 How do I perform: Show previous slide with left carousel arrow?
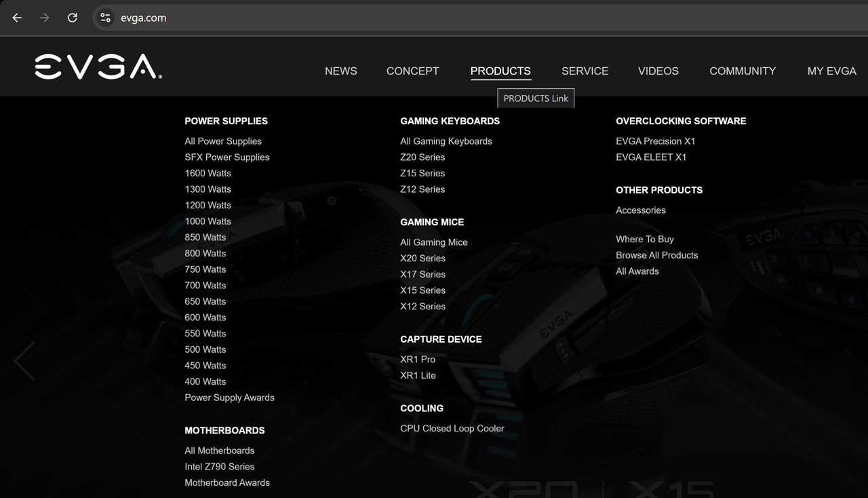coord(24,361)
